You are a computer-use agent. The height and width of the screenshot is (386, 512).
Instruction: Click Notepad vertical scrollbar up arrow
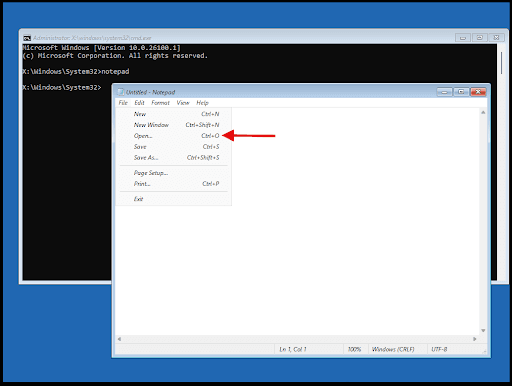coord(483,113)
